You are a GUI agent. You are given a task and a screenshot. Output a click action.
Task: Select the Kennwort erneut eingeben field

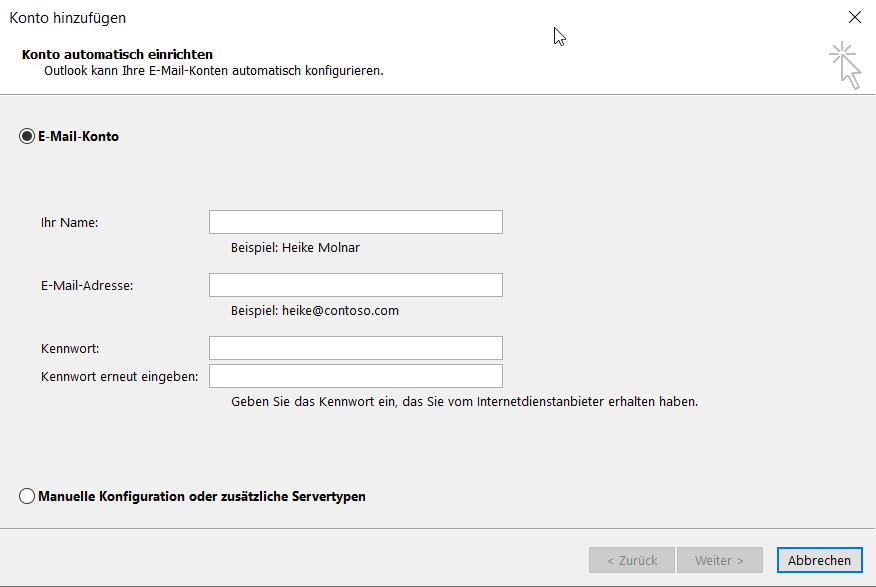point(356,376)
